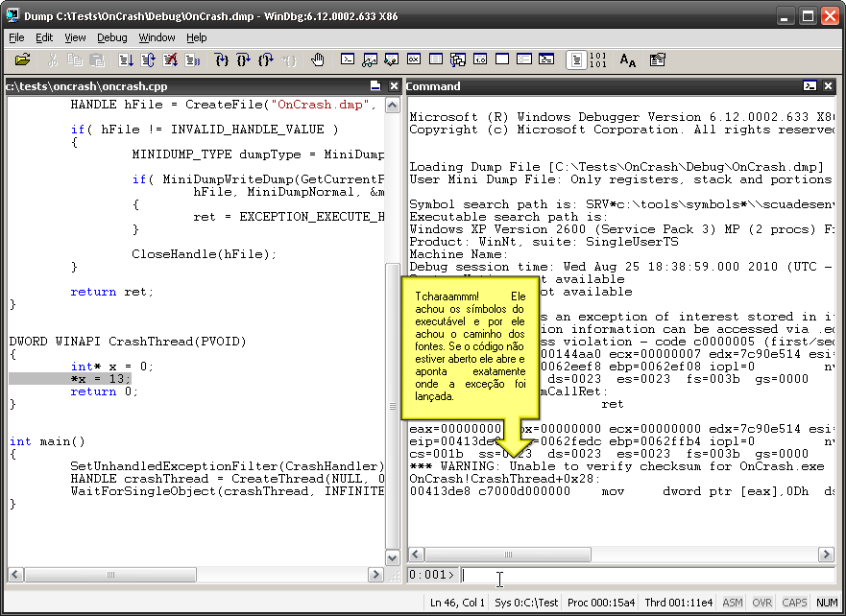Open oncrash.cpp window's title bar menu icon
The image size is (846, 616).
(375, 86)
